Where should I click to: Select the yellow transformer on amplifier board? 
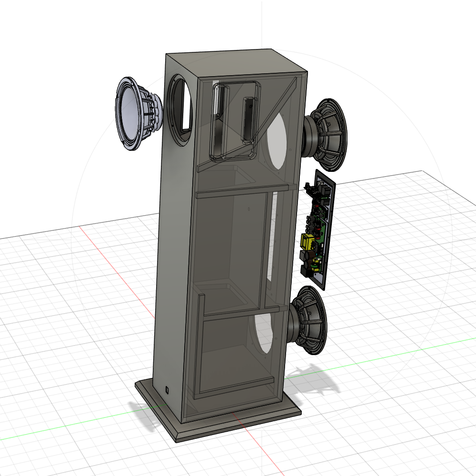[309, 242]
